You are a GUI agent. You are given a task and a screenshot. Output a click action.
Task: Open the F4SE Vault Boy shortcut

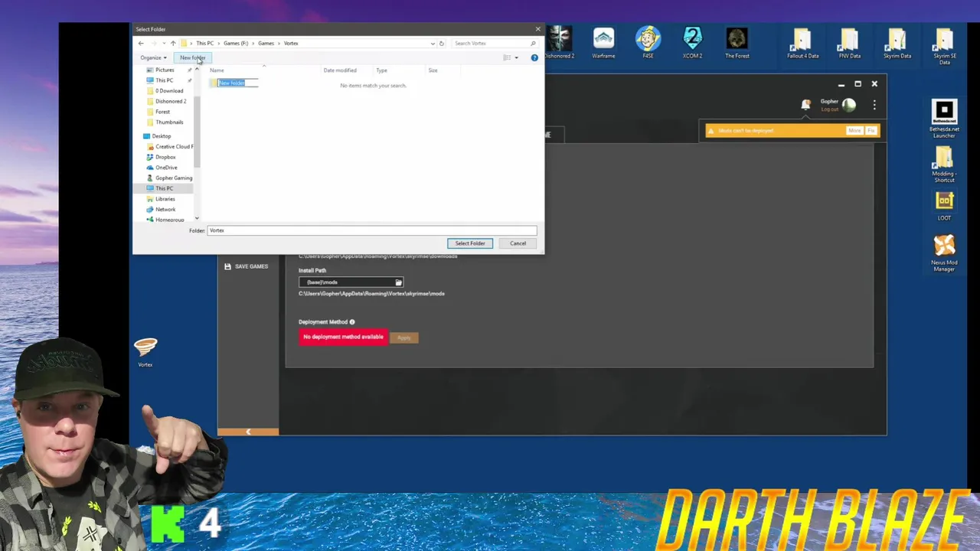[x=648, y=43]
